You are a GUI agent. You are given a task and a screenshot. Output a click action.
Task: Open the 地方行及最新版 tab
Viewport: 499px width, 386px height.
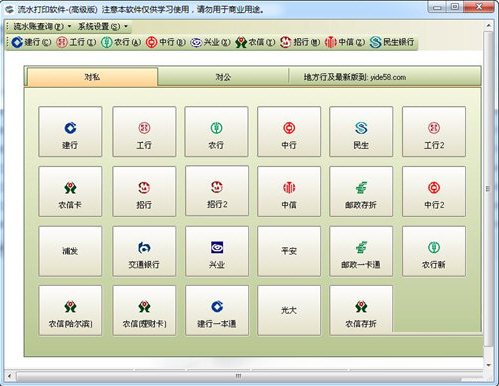(x=355, y=77)
